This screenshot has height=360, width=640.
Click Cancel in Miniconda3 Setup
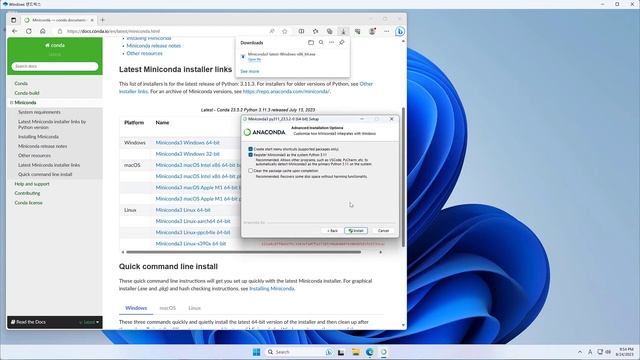pyautogui.click(x=383, y=231)
